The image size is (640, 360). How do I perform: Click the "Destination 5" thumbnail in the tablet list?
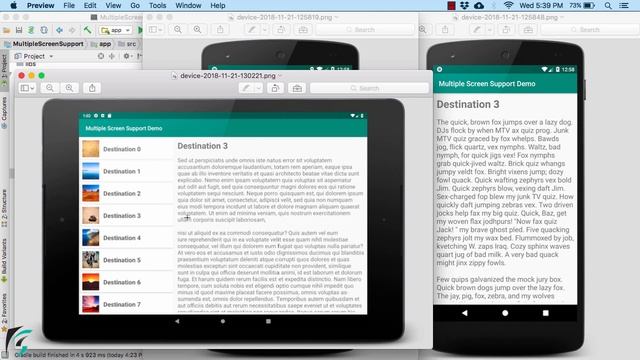[x=90, y=260]
